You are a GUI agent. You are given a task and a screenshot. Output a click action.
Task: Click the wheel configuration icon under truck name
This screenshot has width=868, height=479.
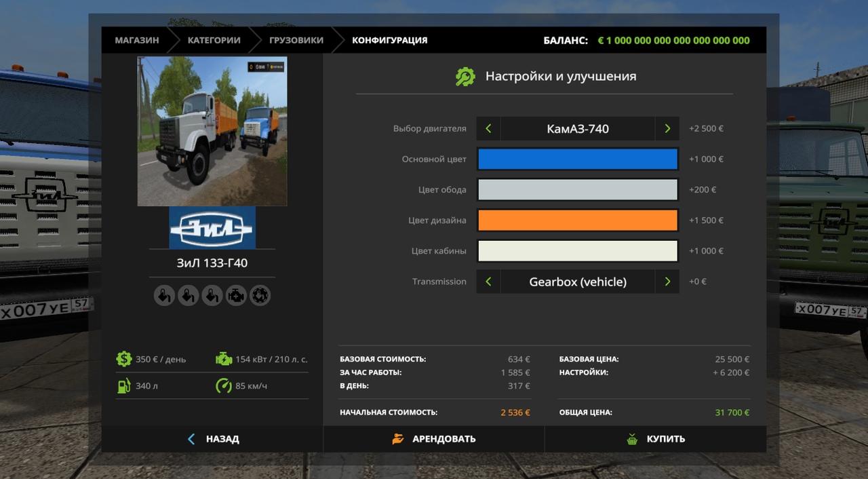pos(260,295)
